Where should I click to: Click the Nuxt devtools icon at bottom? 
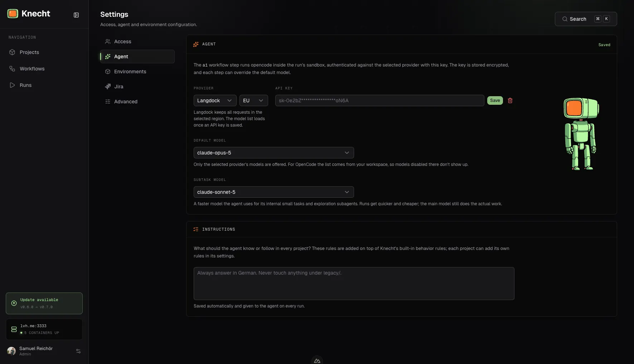(x=317, y=360)
